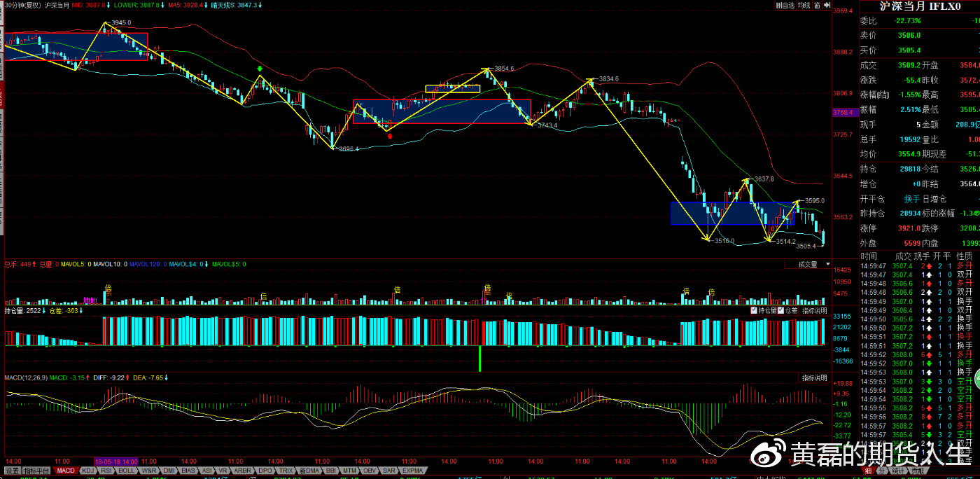
Task: Open the 指标平台 button
Action: tap(37, 471)
